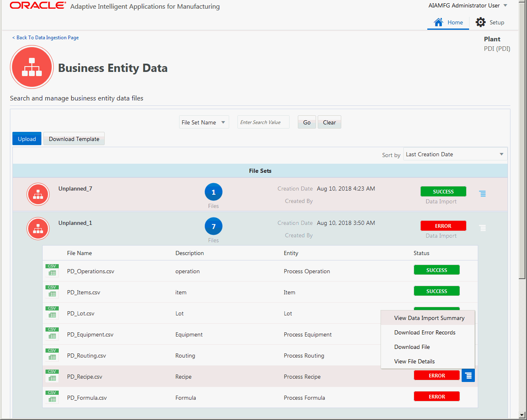Select View Data Import Summary
Screen dimensions: 527x420
(x=428, y=318)
